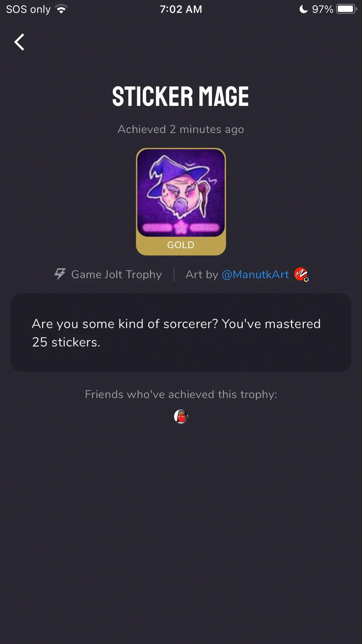Open the @ManutkArt artist profile link
The width and height of the screenshot is (362, 644).
pos(255,275)
